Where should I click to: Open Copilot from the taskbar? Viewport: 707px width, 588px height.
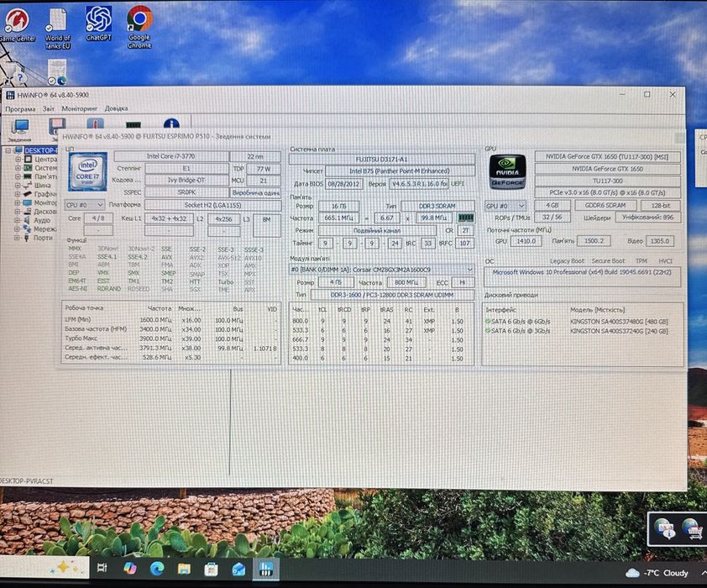click(130, 568)
